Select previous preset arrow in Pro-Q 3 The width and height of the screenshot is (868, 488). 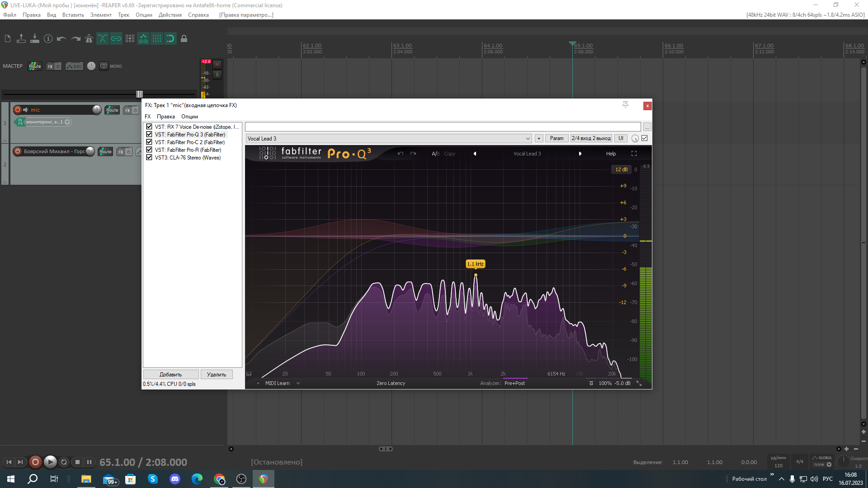click(x=475, y=154)
